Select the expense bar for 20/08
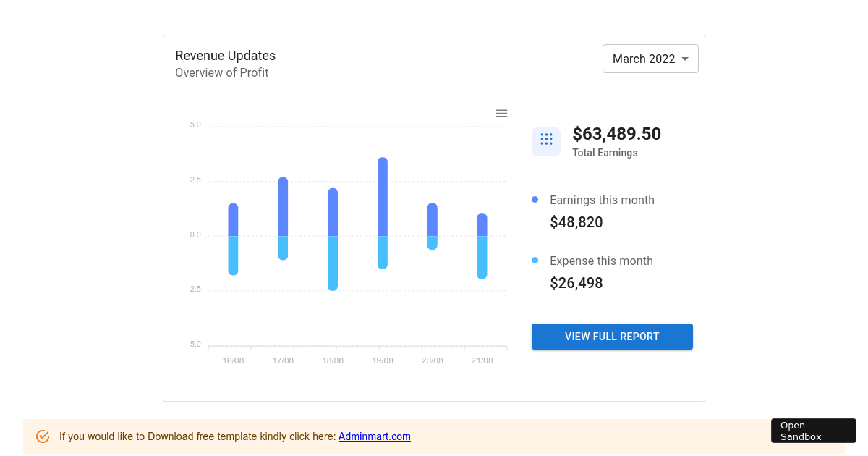This screenshot has width=868, height=456. coord(433,243)
